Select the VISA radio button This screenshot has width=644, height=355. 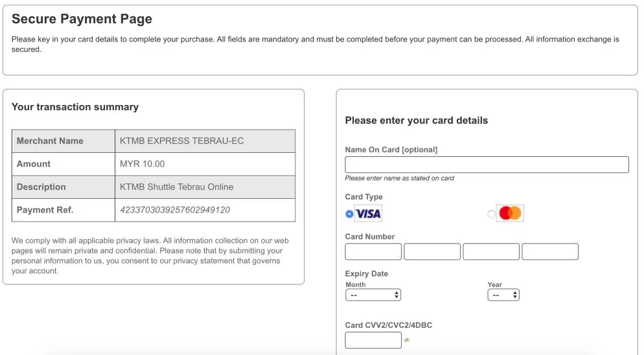pos(349,214)
